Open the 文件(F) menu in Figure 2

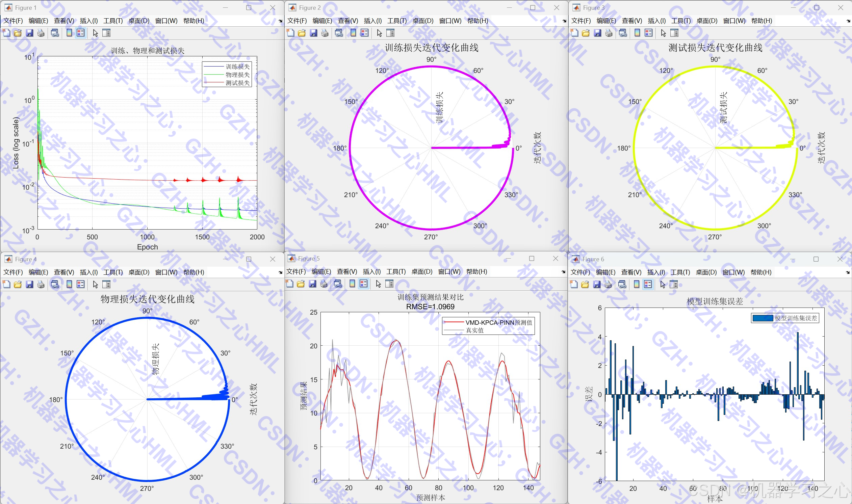(297, 21)
